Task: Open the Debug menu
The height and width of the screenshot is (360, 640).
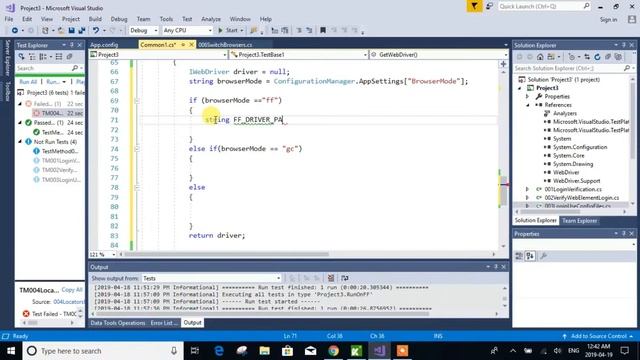Action: [x=119, y=19]
